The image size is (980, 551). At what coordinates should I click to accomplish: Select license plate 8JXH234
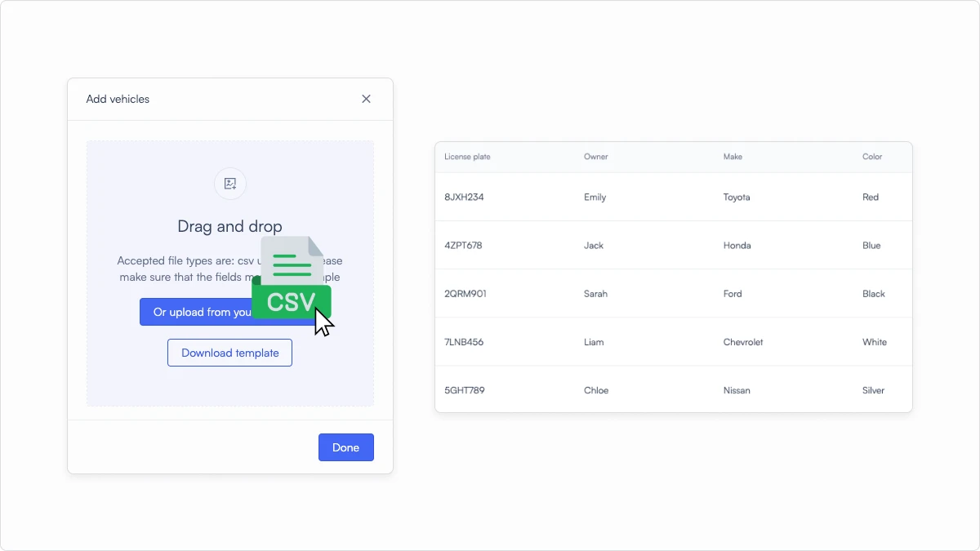(x=464, y=197)
